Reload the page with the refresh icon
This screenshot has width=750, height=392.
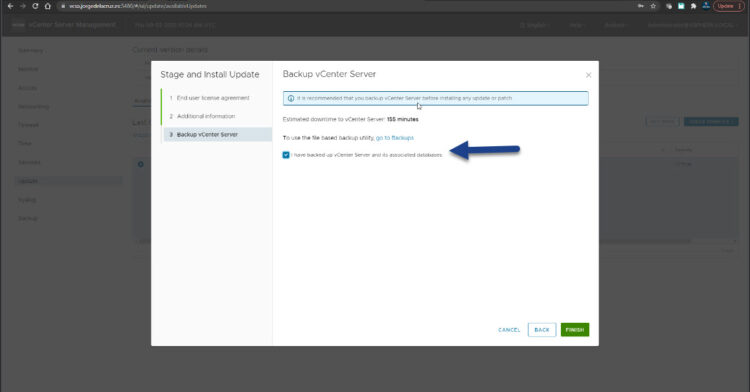(x=35, y=6)
